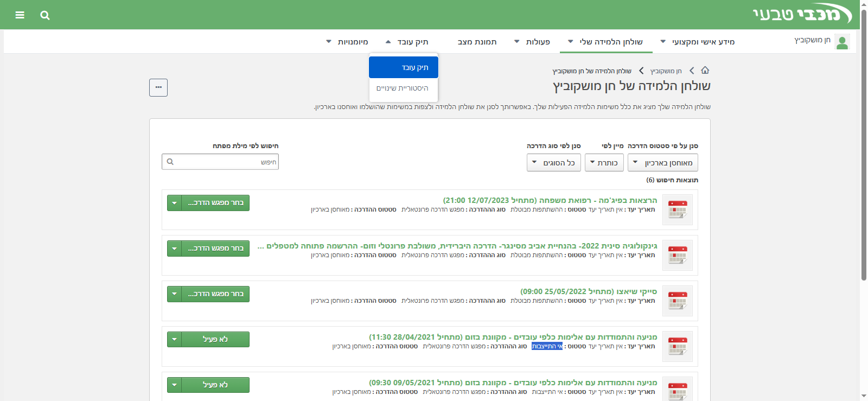Click highlighted אי התייצבות status text
The width and height of the screenshot is (868, 401).
pos(547,346)
